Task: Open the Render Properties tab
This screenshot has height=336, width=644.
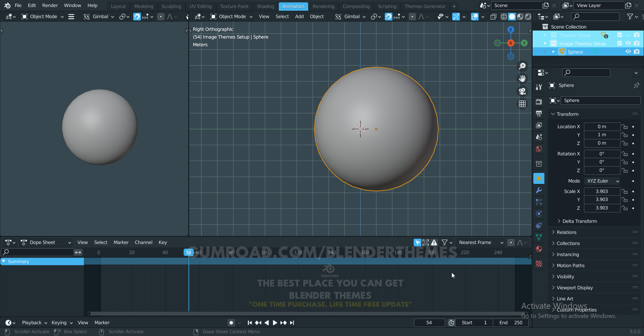Action: 539,101
